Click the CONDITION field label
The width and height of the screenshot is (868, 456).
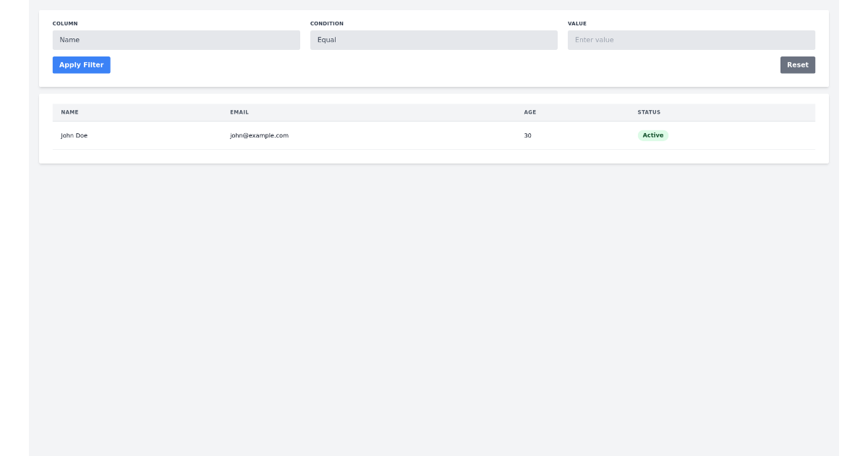pyautogui.click(x=327, y=23)
